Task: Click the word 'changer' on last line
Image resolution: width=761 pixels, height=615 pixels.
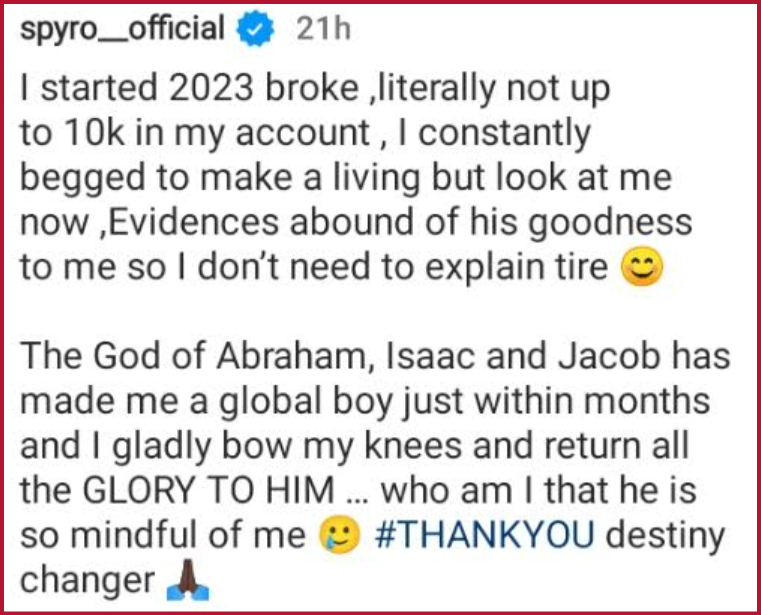Action: pos(87,582)
